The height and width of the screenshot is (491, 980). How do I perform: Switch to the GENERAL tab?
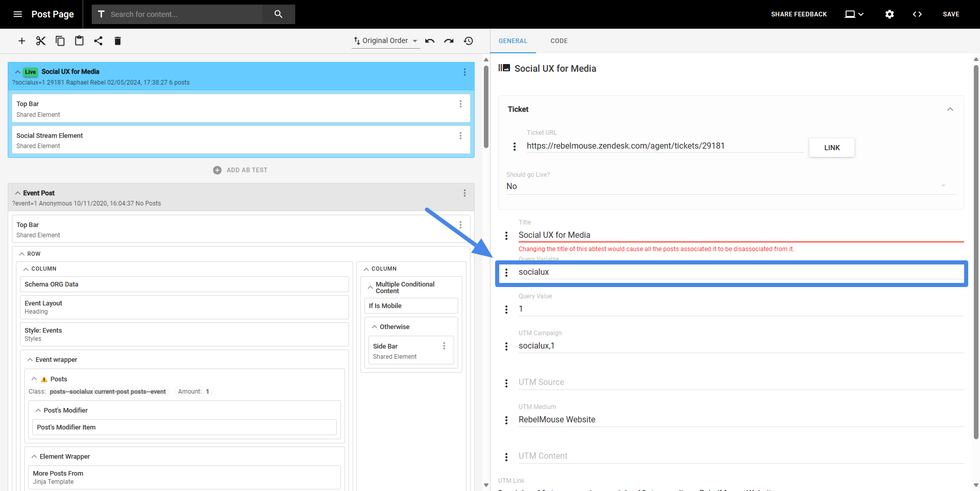pyautogui.click(x=513, y=41)
